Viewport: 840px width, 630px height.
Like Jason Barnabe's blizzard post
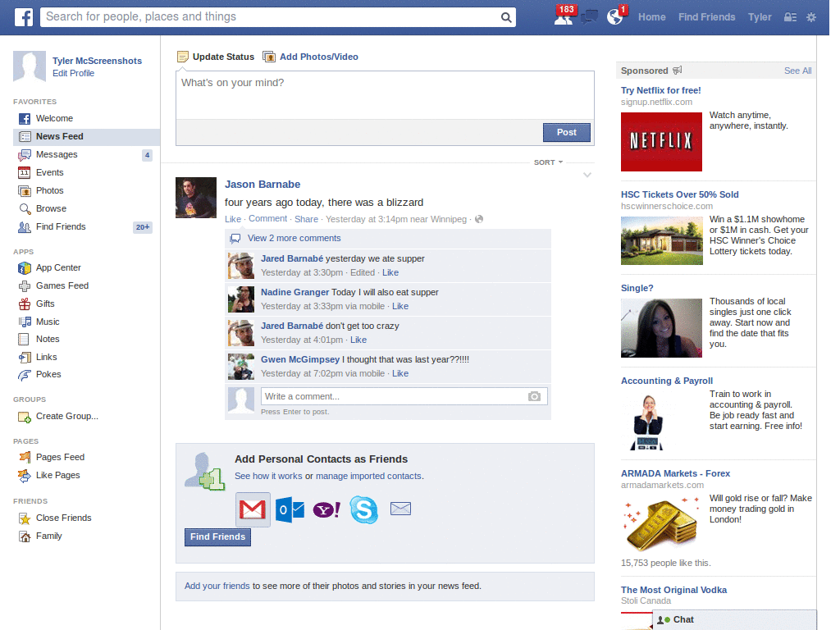coord(232,219)
